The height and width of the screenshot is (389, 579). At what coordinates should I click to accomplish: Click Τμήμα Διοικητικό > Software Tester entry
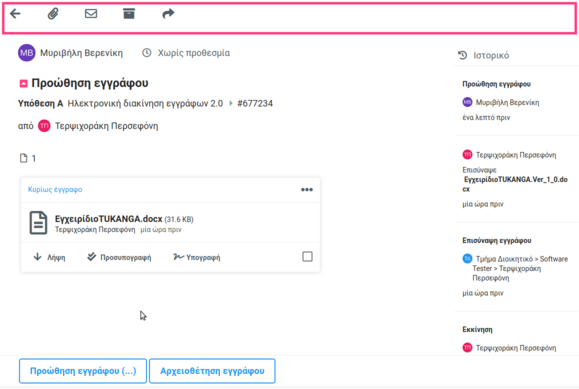click(520, 268)
